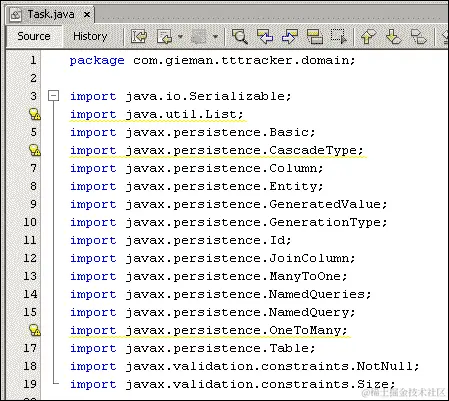Click 'javax.persistence.NamedQuery;' text
The height and width of the screenshot is (401, 449).
pos(240,312)
